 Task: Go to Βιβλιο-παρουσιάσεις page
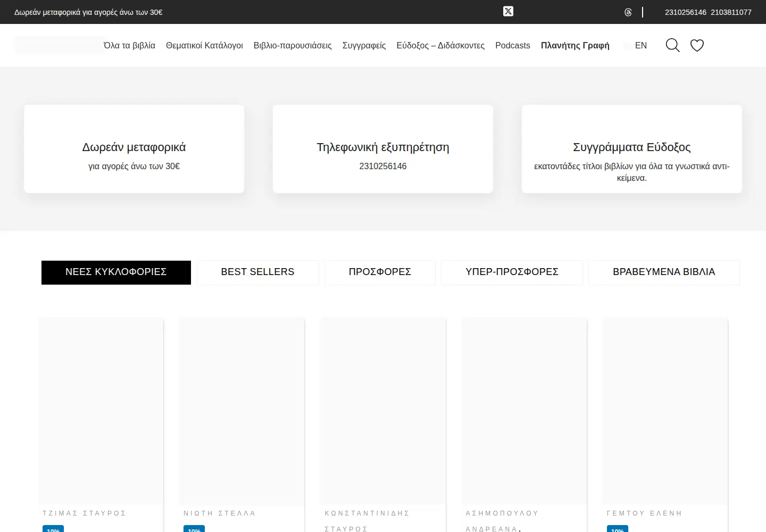(x=293, y=46)
